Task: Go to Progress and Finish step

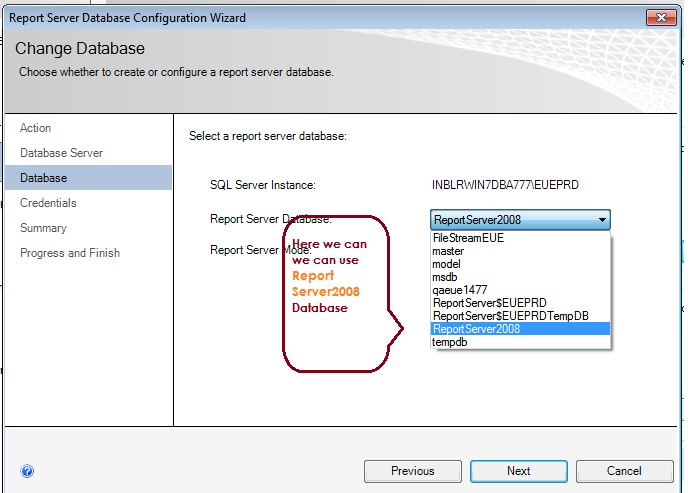Action: pyautogui.click(x=70, y=253)
